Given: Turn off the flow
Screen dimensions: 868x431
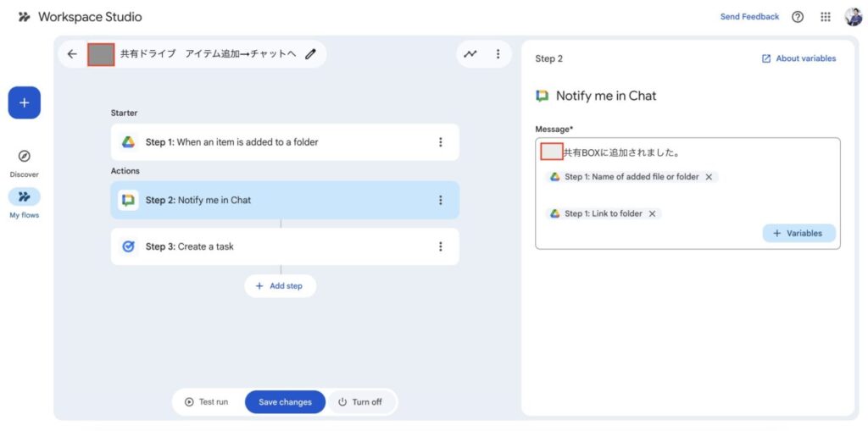Looking at the screenshot, I should click(360, 402).
